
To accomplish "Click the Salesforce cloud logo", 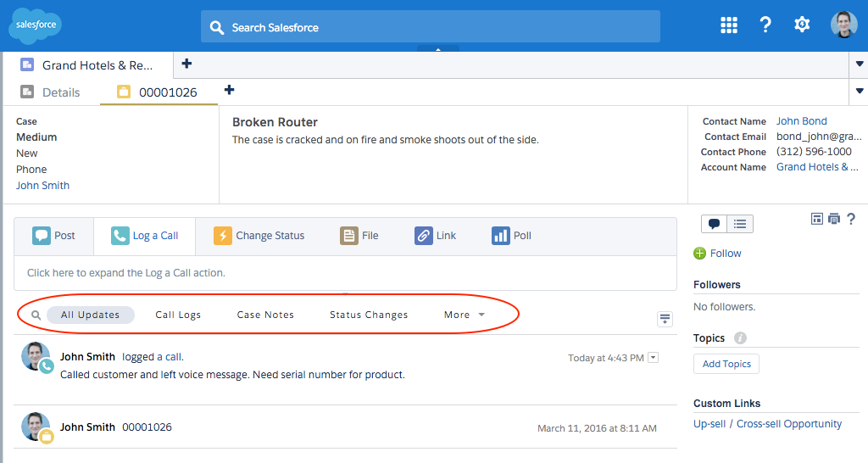I will tap(35, 25).
